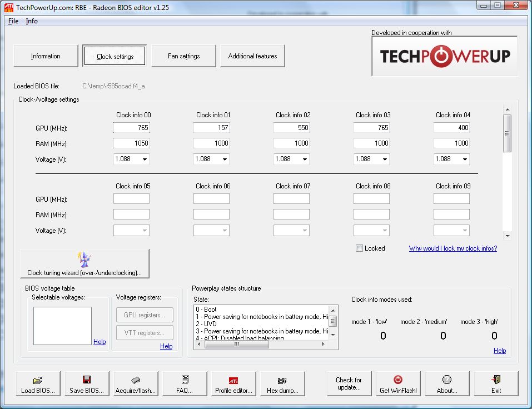This screenshot has width=532, height=409.
Task: Follow 'Why would I lock my clock infos?' link
Action: click(x=453, y=248)
